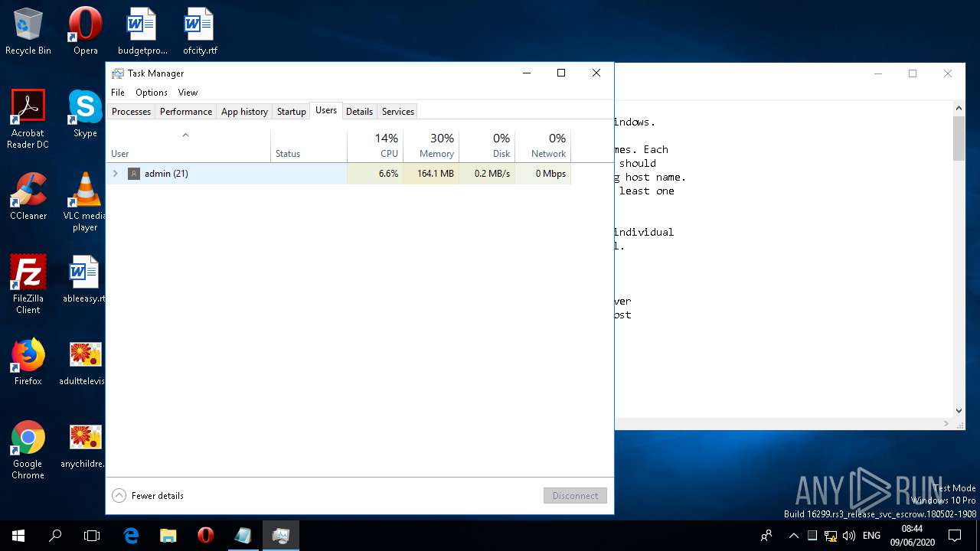This screenshot has width=980, height=551.
Task: Select the Users tab
Action: coord(326,110)
